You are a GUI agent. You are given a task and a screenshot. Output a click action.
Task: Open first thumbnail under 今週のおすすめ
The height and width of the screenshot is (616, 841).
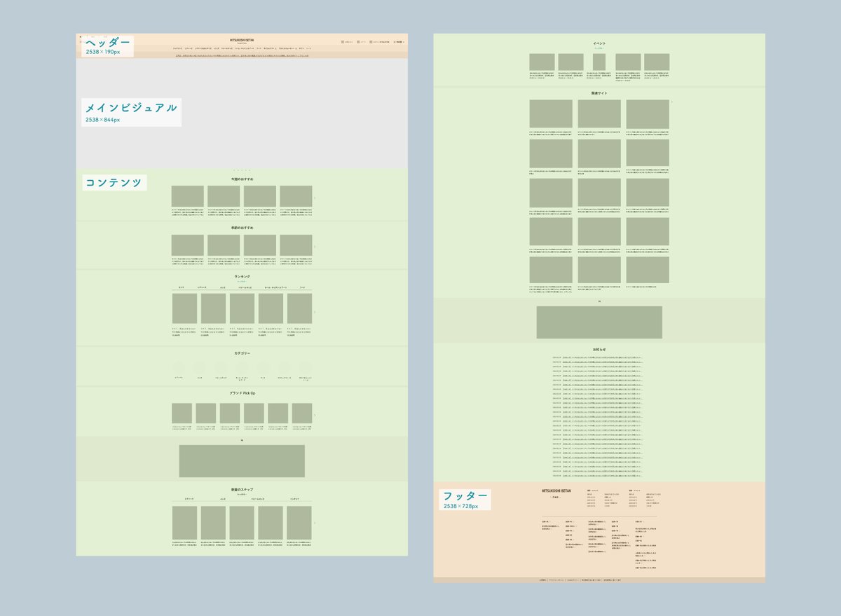[188, 196]
